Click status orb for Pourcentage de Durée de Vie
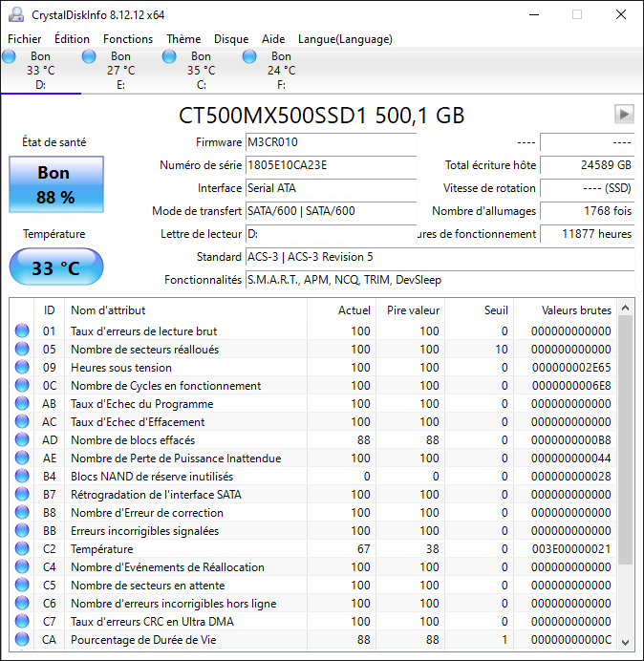 tap(22, 640)
